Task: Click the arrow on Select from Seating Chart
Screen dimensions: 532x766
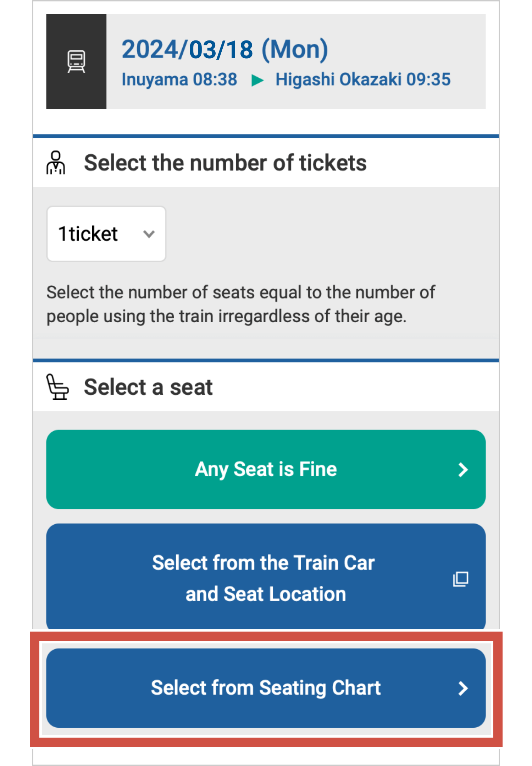Action: 462,688
